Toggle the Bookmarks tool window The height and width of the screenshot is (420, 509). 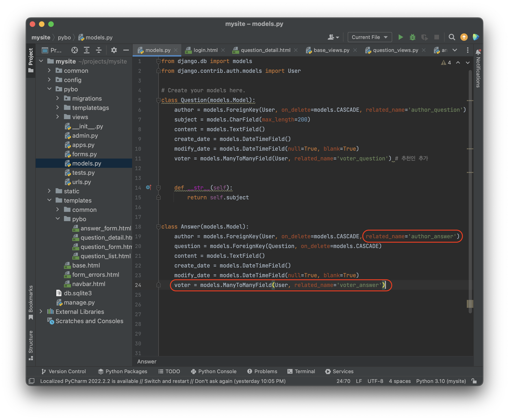(31, 302)
